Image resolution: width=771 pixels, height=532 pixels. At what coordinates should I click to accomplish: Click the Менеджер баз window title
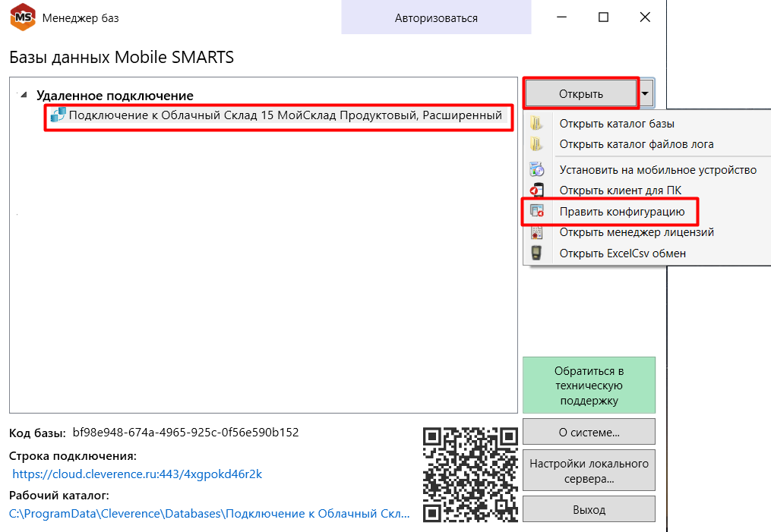click(x=81, y=18)
